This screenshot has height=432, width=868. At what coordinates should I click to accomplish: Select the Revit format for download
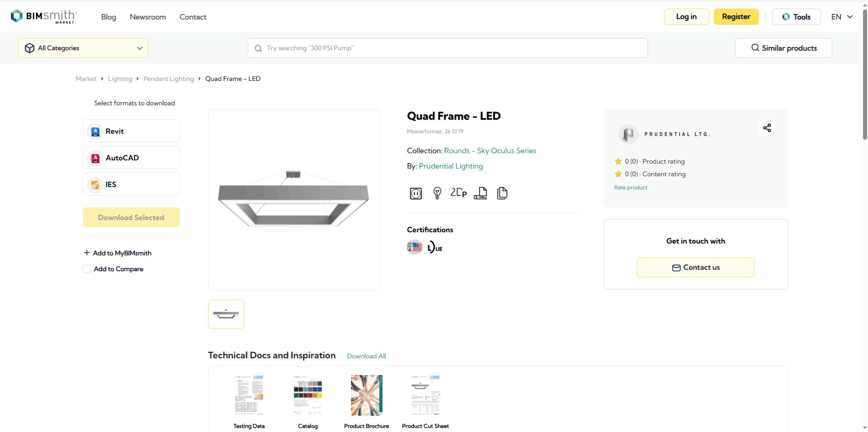tap(131, 131)
